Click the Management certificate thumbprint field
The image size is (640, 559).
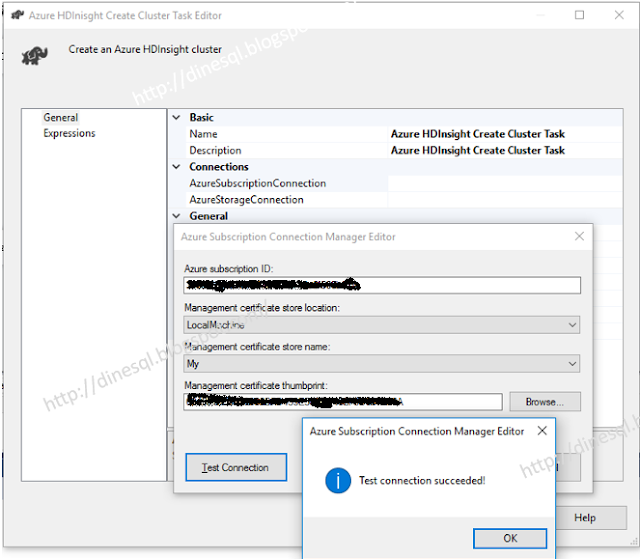click(343, 402)
